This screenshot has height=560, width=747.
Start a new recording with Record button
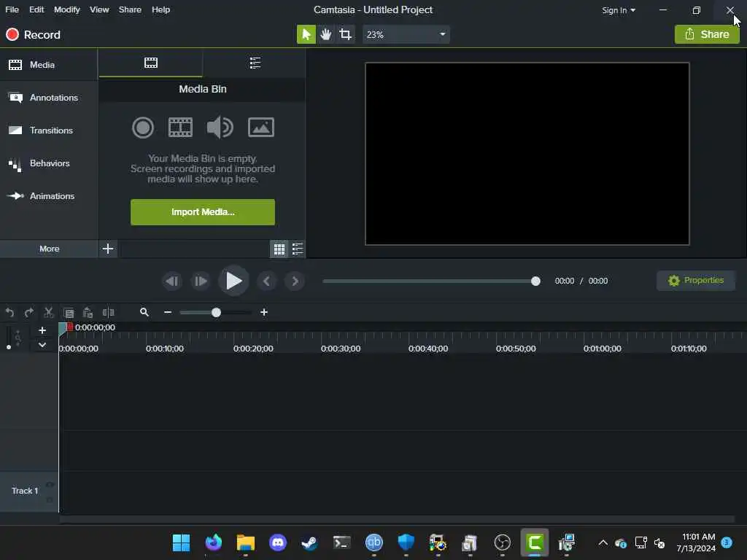coord(34,35)
